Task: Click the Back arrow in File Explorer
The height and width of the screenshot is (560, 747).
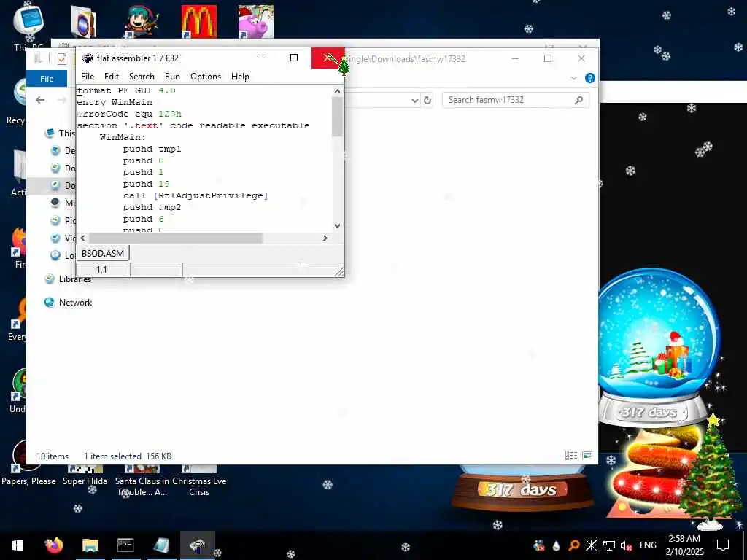Action: [x=41, y=99]
